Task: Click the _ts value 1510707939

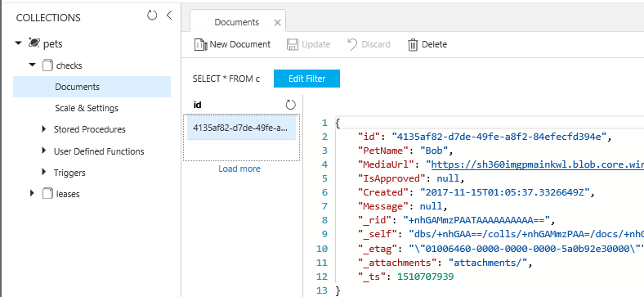Action: point(426,277)
